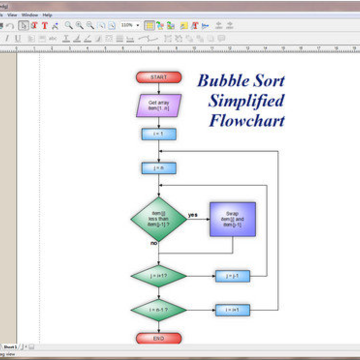Select the red END terminator shape

(159, 338)
